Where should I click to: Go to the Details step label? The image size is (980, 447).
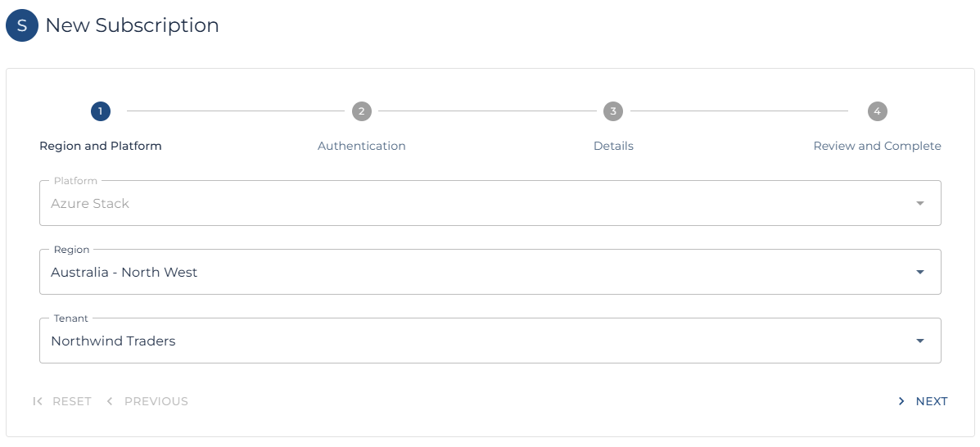click(613, 146)
